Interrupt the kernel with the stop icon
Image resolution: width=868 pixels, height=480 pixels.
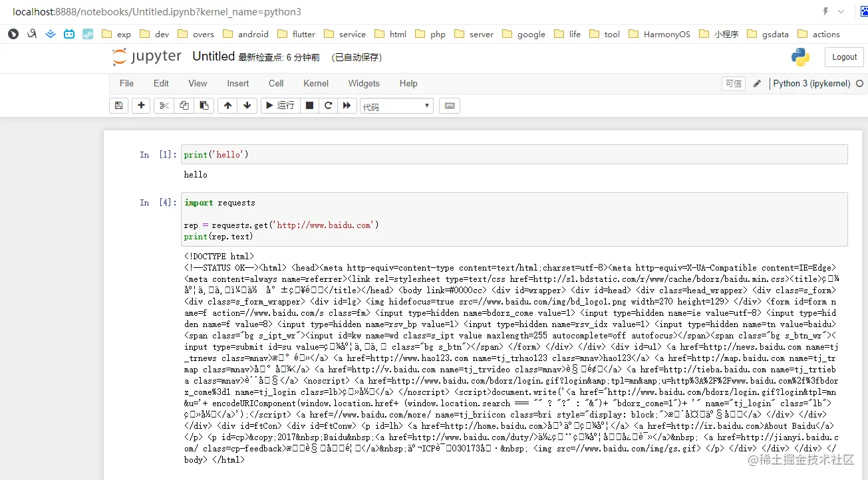(x=309, y=106)
